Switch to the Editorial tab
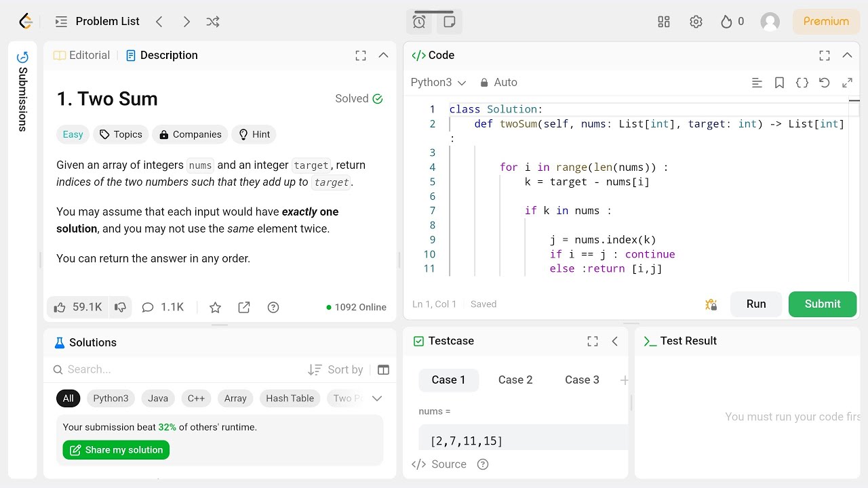 coord(82,56)
